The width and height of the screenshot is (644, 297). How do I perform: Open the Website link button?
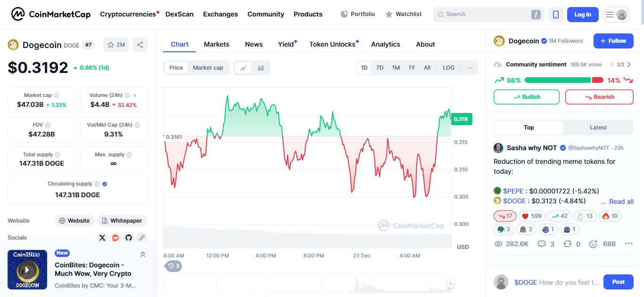pos(75,221)
